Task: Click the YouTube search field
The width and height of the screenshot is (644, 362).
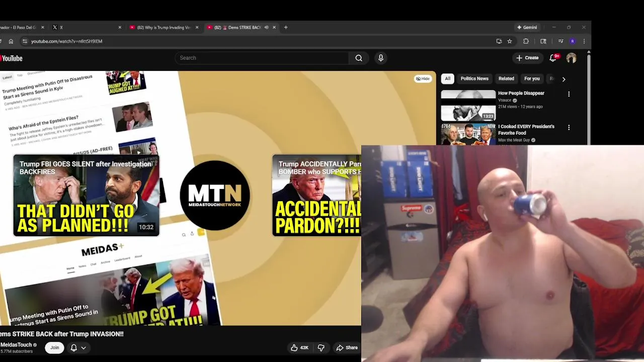Action: click(262, 58)
